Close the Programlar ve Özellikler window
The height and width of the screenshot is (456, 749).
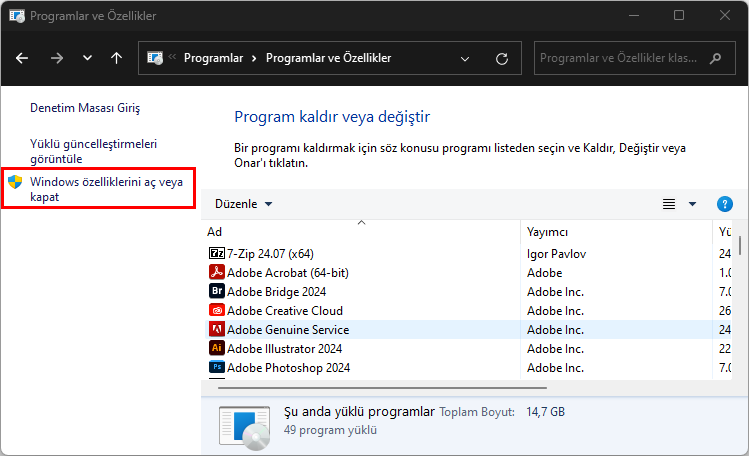click(x=725, y=16)
